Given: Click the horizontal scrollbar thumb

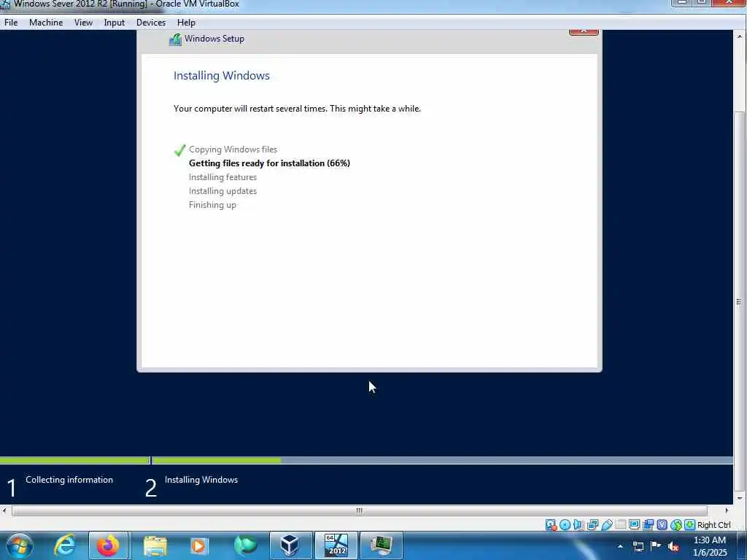Looking at the screenshot, I should 359,510.
